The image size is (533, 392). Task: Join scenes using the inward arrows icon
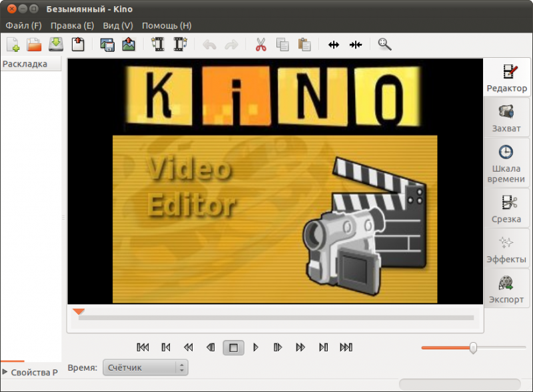click(x=356, y=45)
